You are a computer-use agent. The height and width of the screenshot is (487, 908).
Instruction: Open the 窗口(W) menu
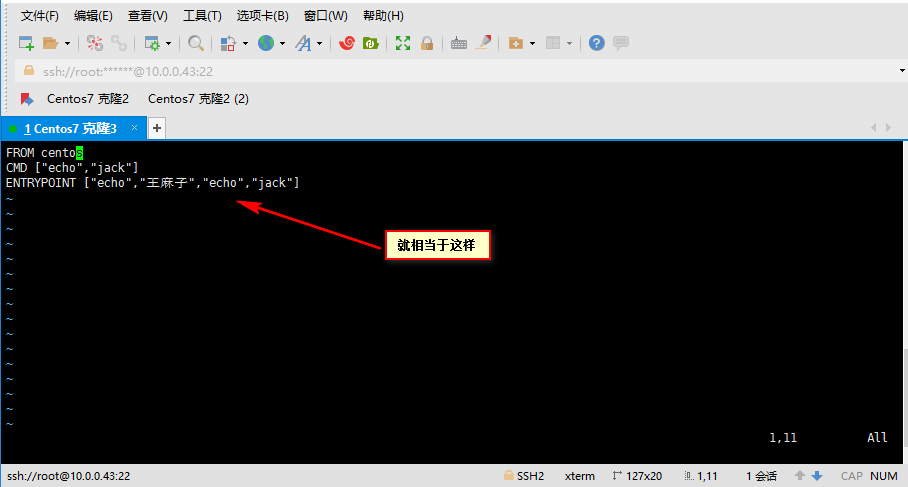click(x=325, y=16)
